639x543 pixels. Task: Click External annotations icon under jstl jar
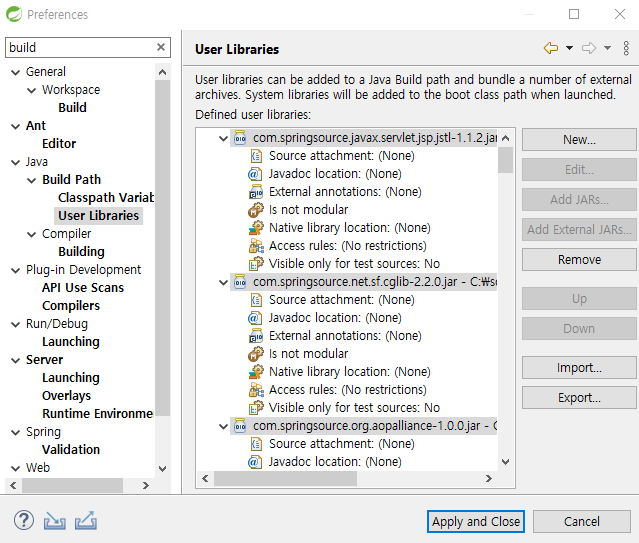click(256, 192)
